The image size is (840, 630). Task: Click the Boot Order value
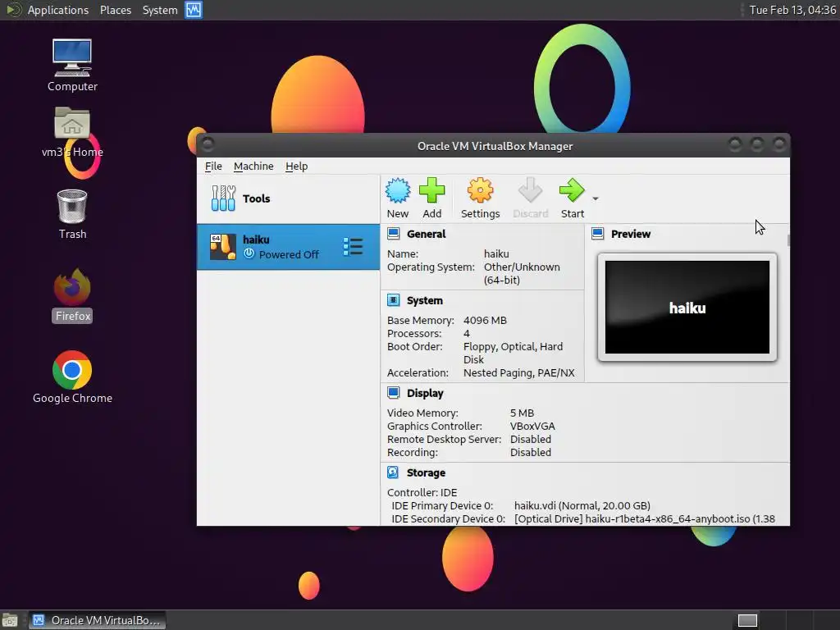tap(514, 353)
